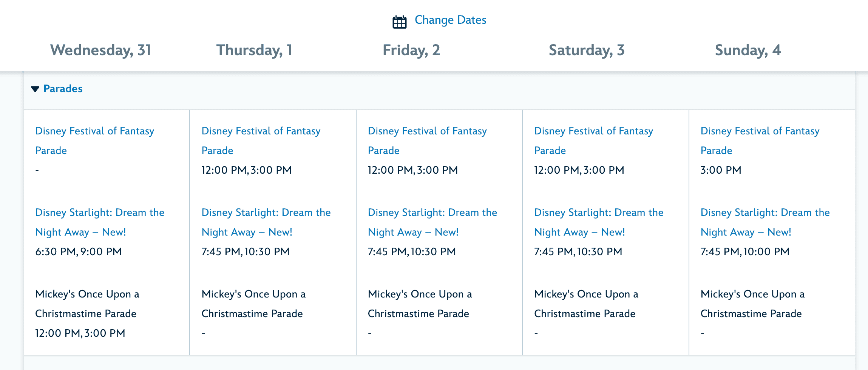Open the Change Dates selector
This screenshot has height=370, width=868.
450,20
